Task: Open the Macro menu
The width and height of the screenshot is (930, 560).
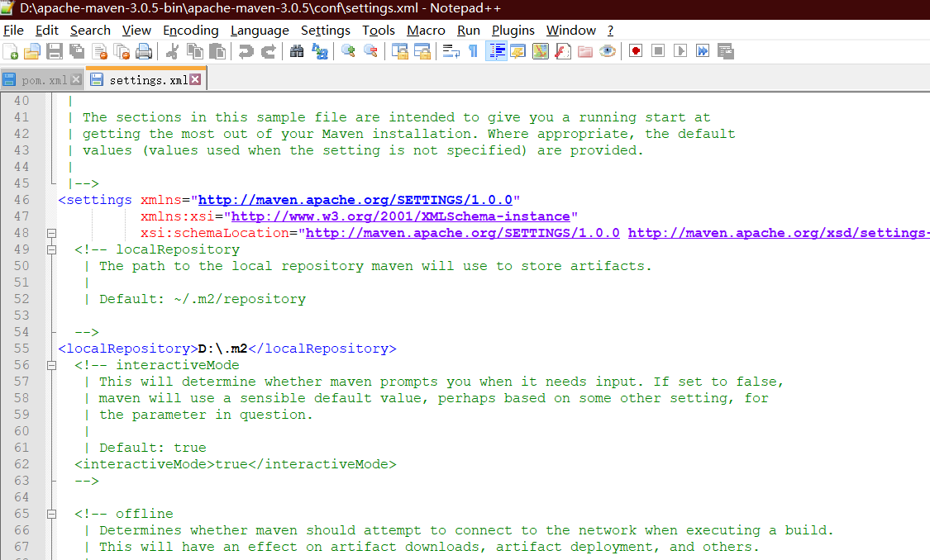Action: coord(426,31)
